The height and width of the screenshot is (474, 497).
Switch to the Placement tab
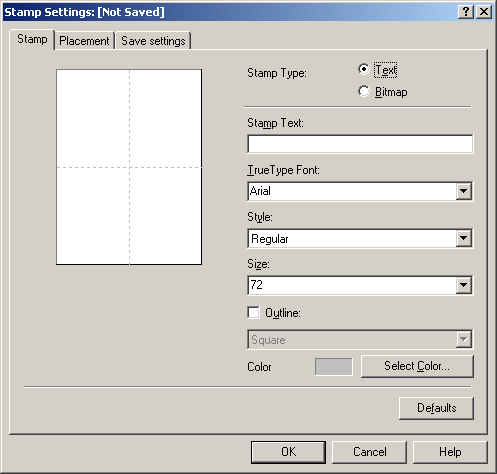(84, 41)
